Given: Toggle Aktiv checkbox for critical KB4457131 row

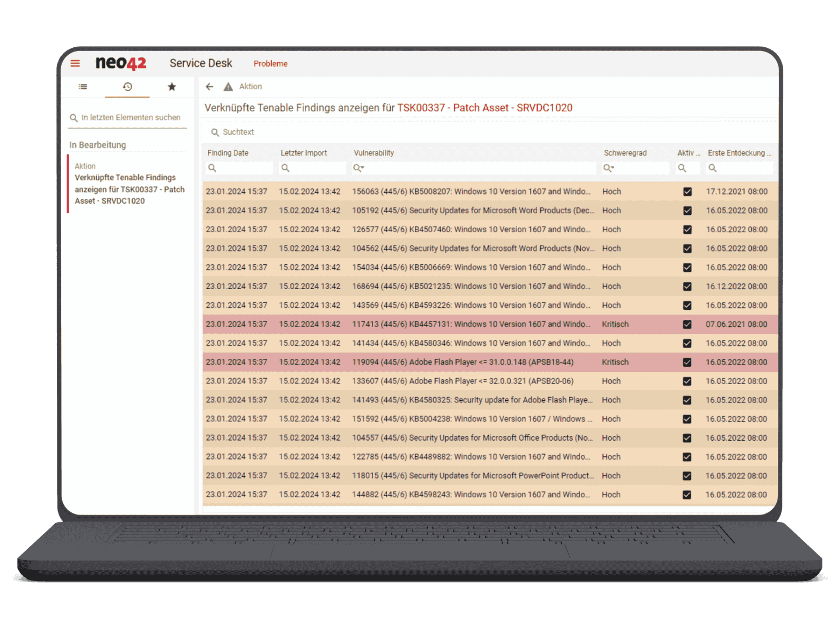Looking at the screenshot, I should coord(687,324).
